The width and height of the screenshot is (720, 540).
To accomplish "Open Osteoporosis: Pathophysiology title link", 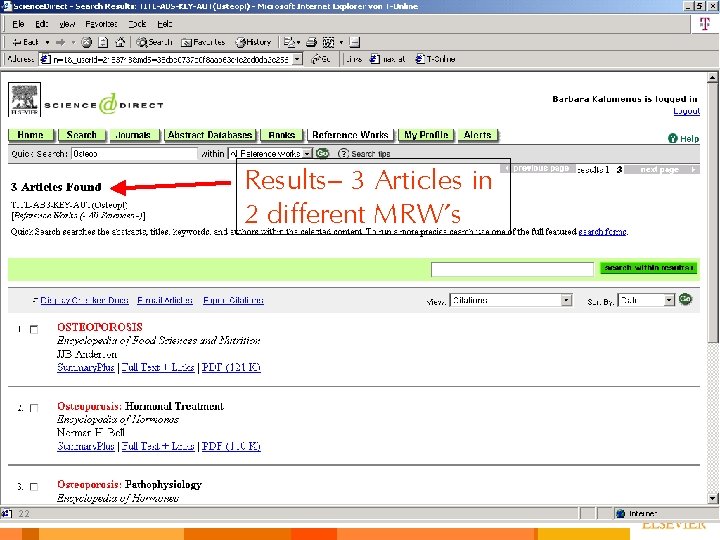I will pos(129,484).
